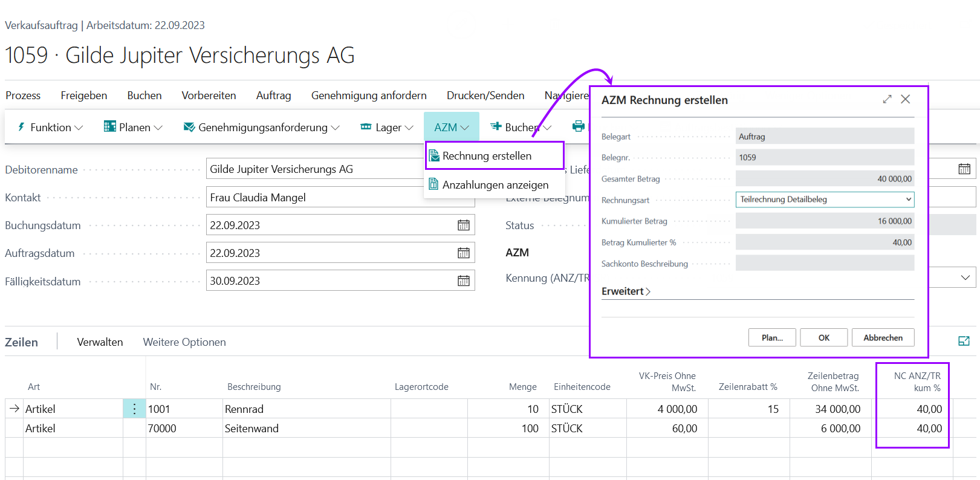Open the AZM dropdown menu
This screenshot has height=480, width=980.
(x=452, y=128)
